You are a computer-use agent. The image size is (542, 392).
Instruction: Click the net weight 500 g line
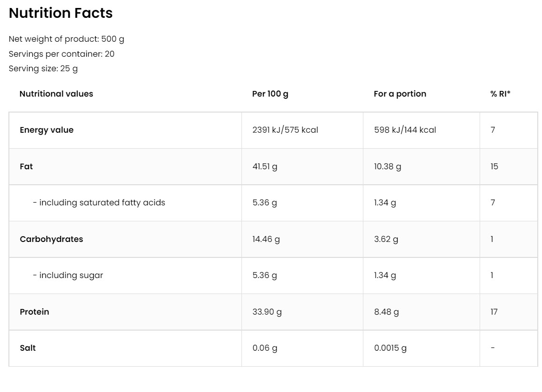(x=66, y=39)
